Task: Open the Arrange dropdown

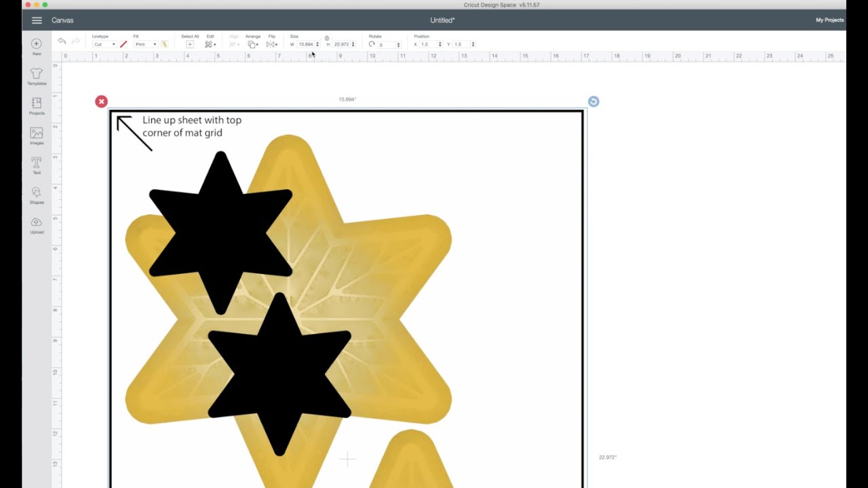Action: [253, 44]
